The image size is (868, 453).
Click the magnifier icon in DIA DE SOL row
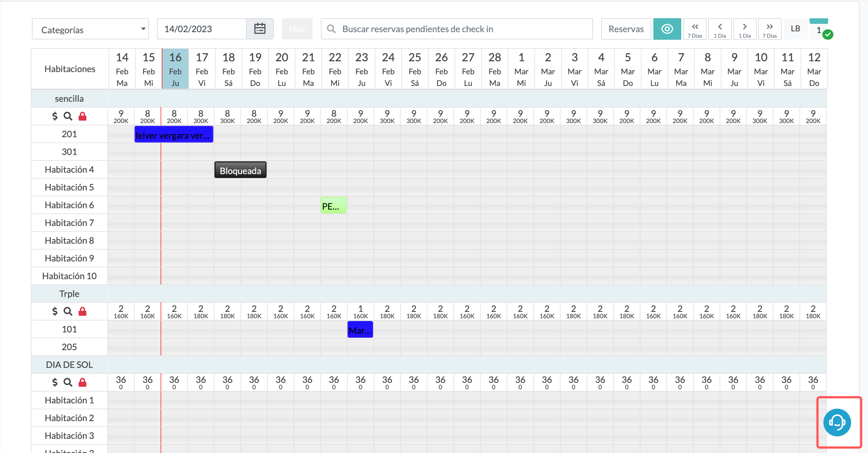(68, 382)
